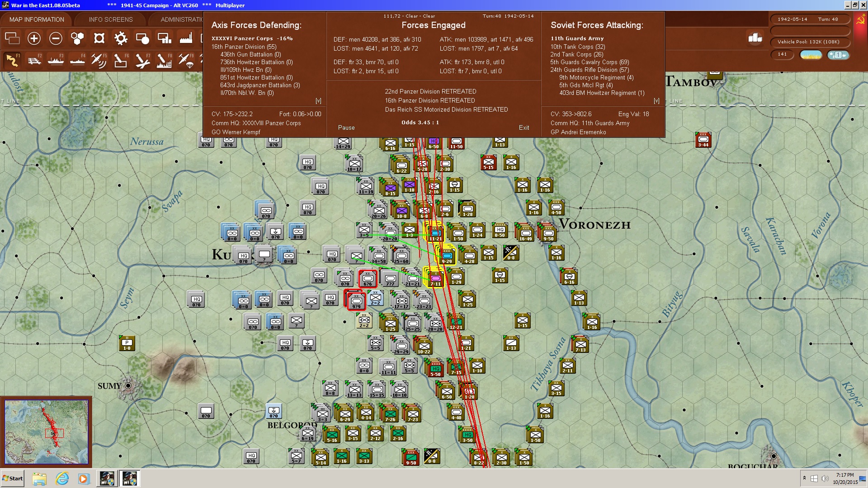Click the weather condition indicator swatch
868x488 pixels.
pyautogui.click(x=811, y=55)
